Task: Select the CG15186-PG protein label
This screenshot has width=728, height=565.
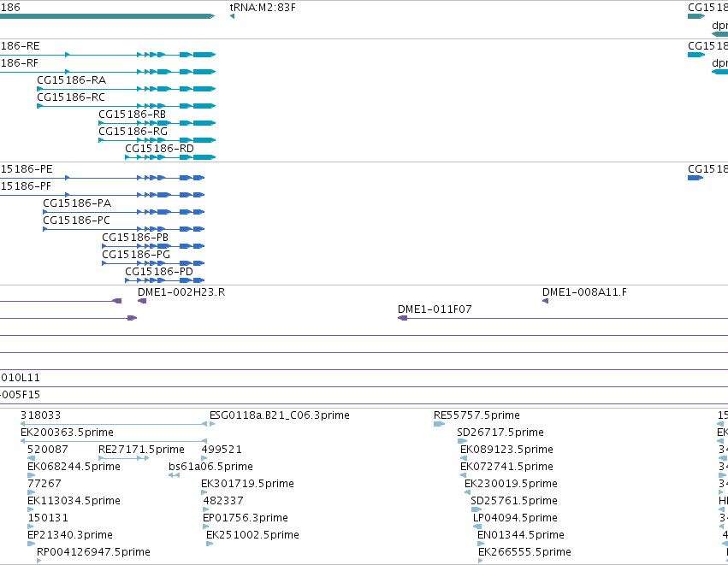Action: pyautogui.click(x=136, y=255)
